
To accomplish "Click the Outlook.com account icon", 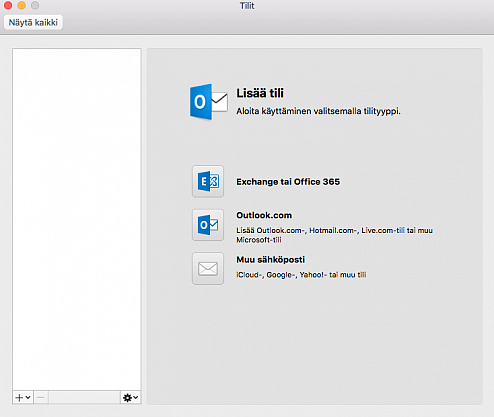I will [208, 225].
